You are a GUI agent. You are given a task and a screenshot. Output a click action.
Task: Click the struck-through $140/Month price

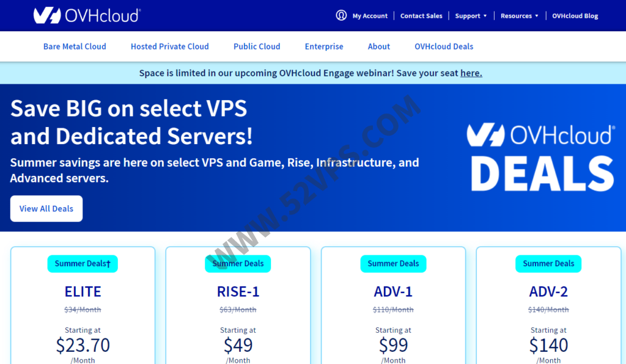[x=548, y=310]
